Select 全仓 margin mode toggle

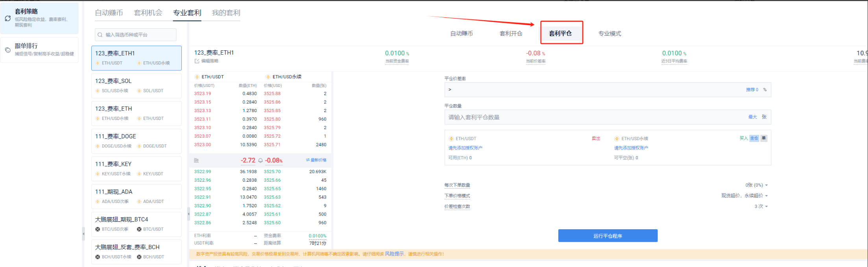pyautogui.click(x=754, y=138)
